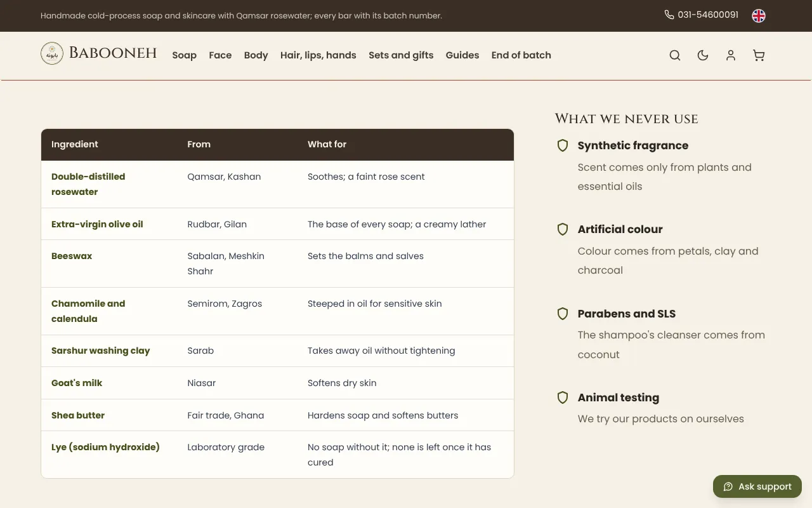This screenshot has width=812, height=508.
Task: Switch language using UK flag icon
Action: (x=759, y=16)
